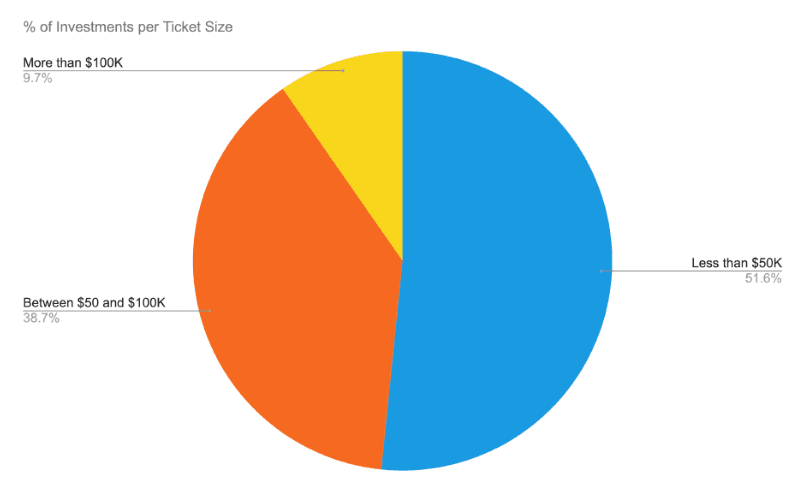Click the border between orange and blue slices
This screenshot has width=796, height=490.
(392, 365)
